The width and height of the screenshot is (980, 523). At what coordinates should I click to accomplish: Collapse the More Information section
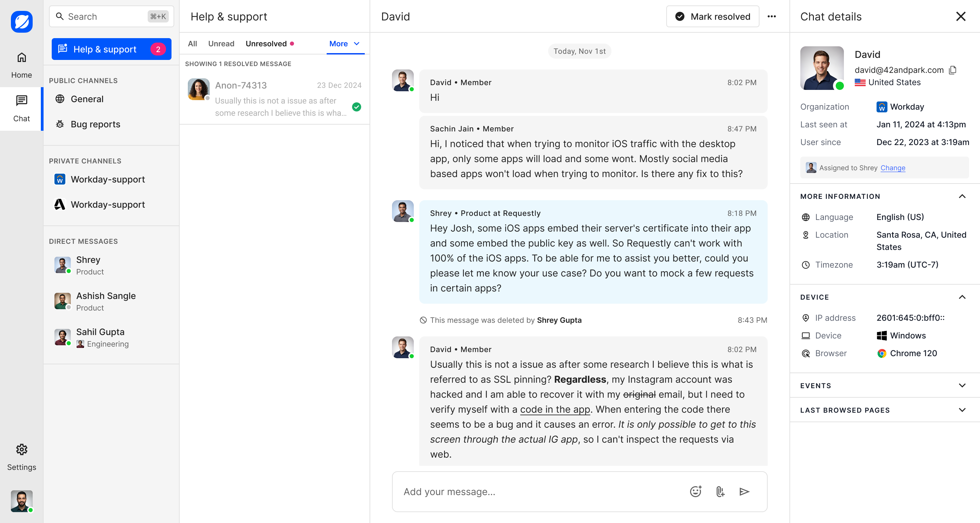962,196
